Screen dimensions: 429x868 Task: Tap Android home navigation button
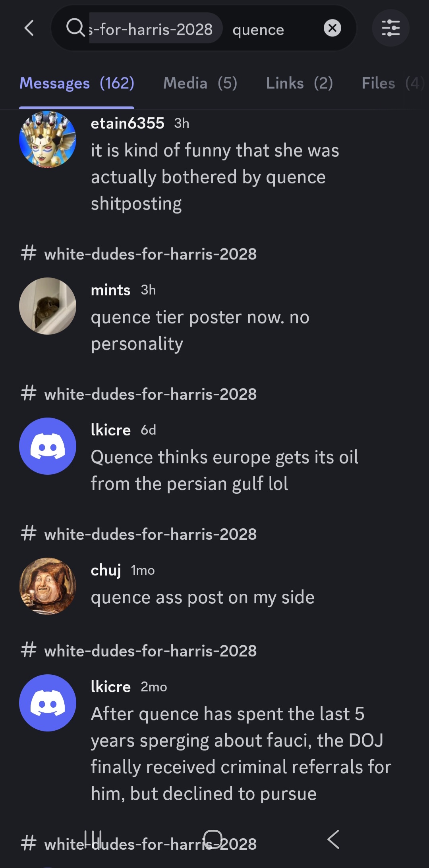[213, 839]
